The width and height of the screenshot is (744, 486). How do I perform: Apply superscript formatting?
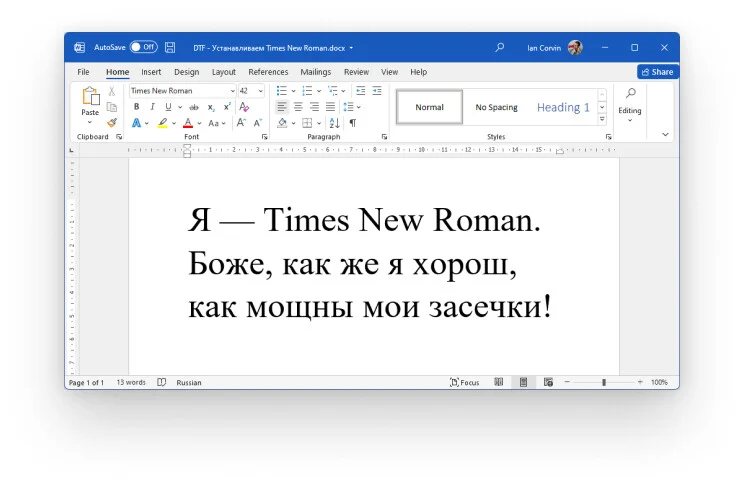pyautogui.click(x=227, y=107)
